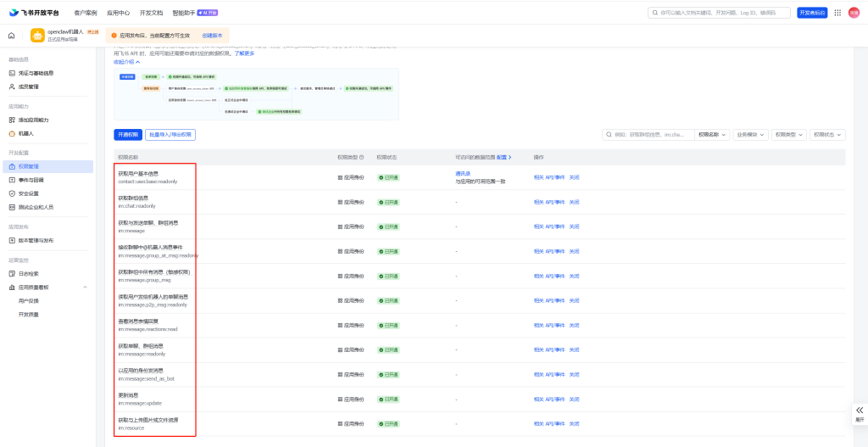Collapse the 应用质量看板 sidebar group
Image resolution: width=868 pixels, height=447 pixels.
[86, 287]
